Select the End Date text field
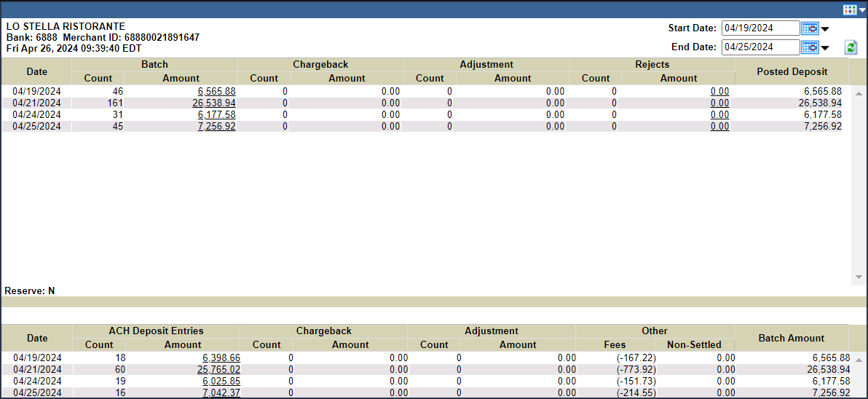Image resolution: width=868 pixels, height=399 pixels. tap(759, 47)
